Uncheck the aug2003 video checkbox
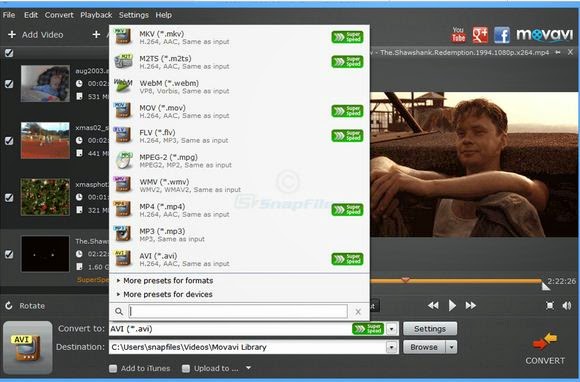580x382 pixels. click(9, 84)
